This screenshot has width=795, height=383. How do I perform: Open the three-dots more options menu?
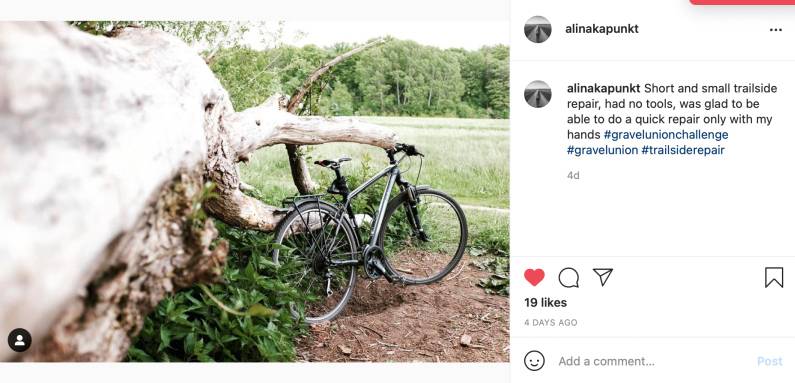click(775, 30)
